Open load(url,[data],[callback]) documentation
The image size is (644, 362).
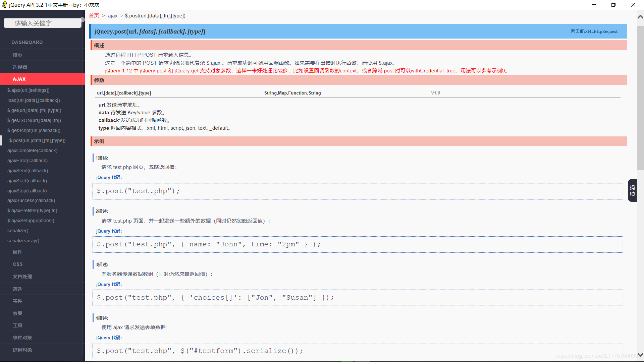[34, 100]
